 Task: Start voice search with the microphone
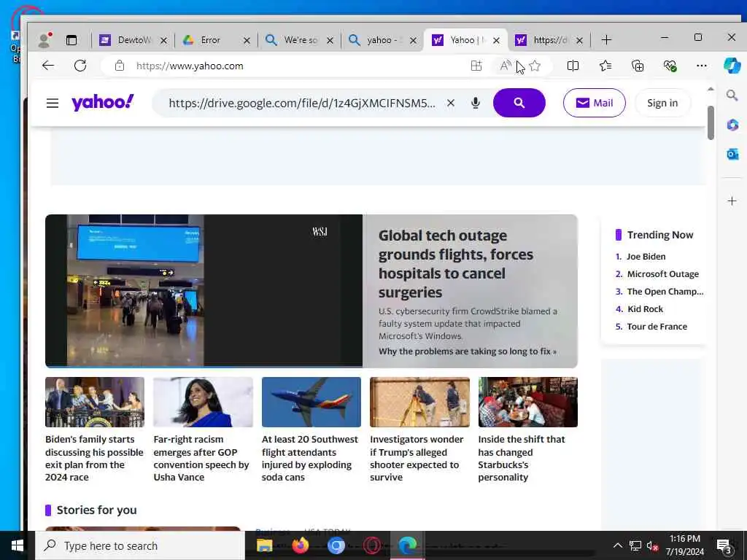(475, 103)
